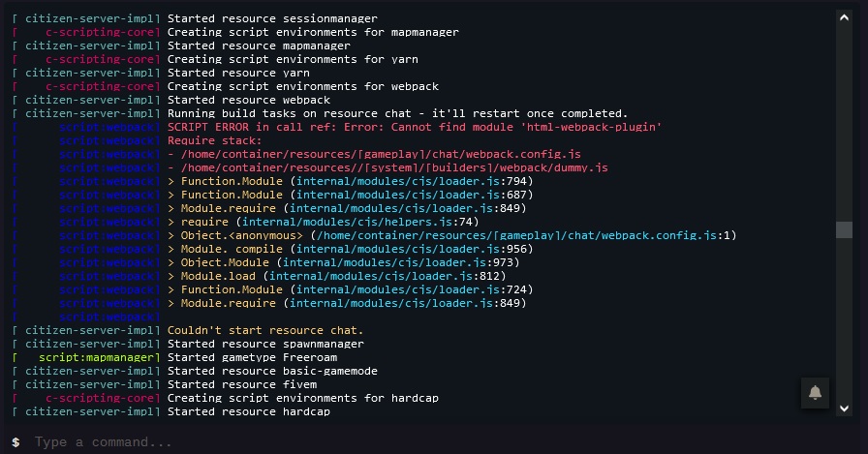The width and height of the screenshot is (868, 454).
Task: Click the scrollbar down arrow
Action: pyautogui.click(x=844, y=409)
